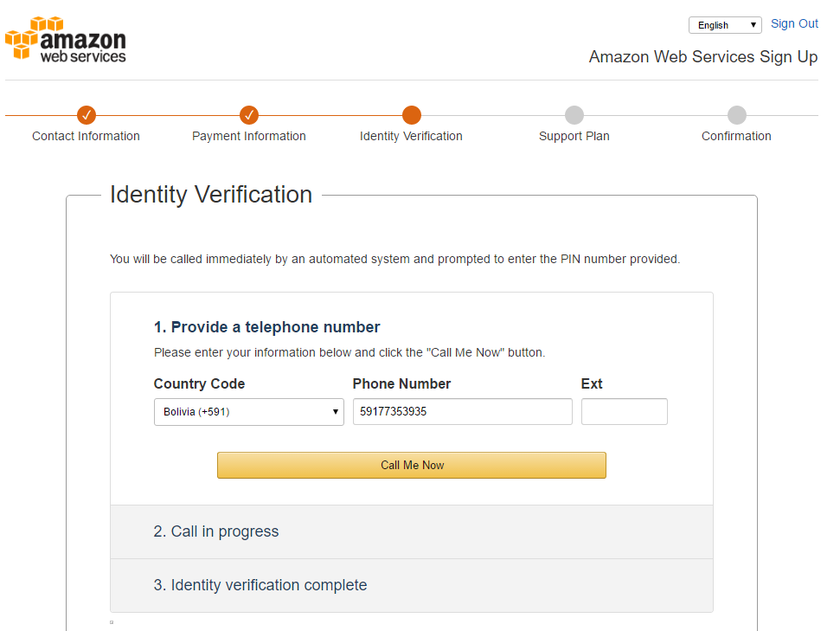This screenshot has height=631, width=840.
Task: Click the Call Me Now button
Action: pyautogui.click(x=411, y=465)
